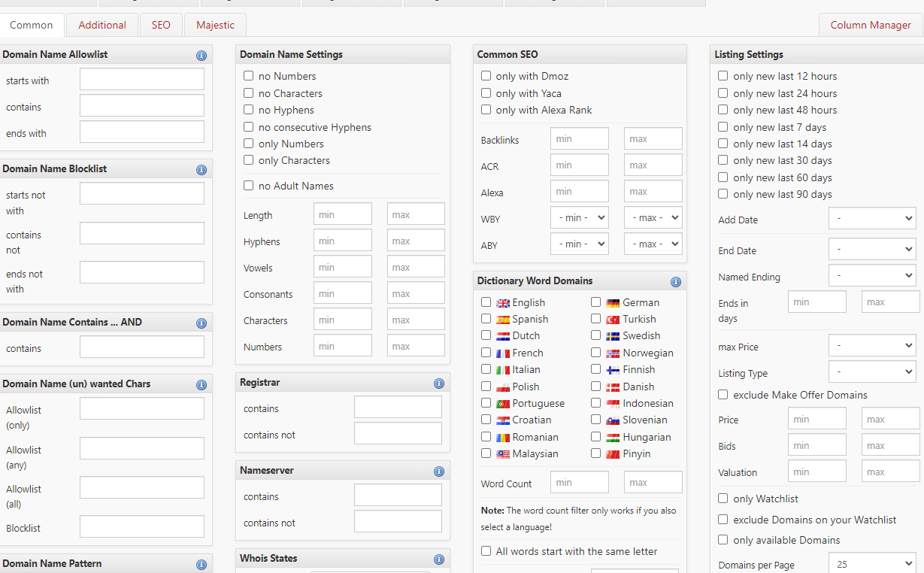Open info icon for Domain Name Blocklist
Screen dimensions: 924x573
click(201, 170)
